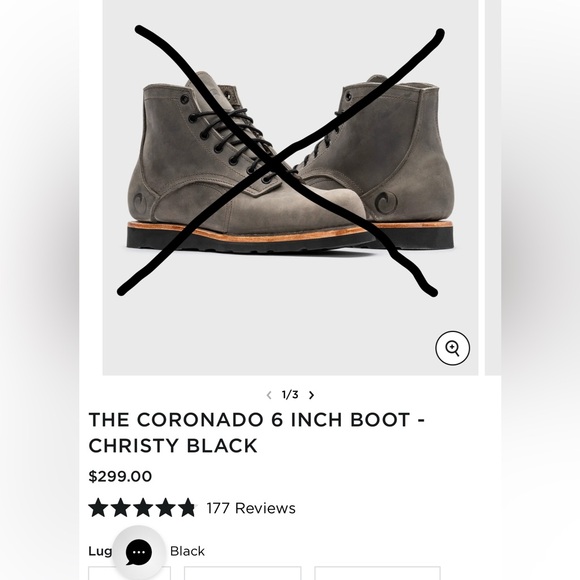Image resolution: width=580 pixels, height=580 pixels.
Task: Tap the next image peeking at right edge
Action: 493,188
